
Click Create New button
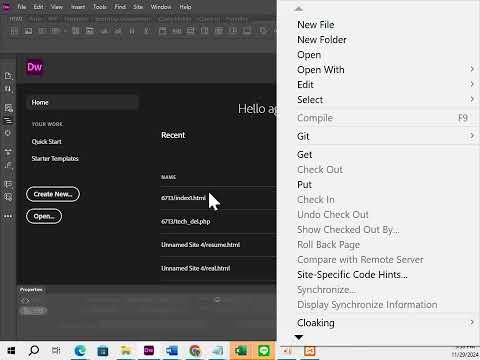(53, 194)
